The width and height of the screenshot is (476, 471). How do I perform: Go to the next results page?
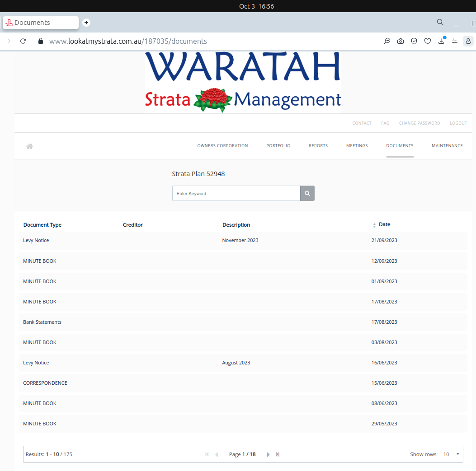coord(268,454)
